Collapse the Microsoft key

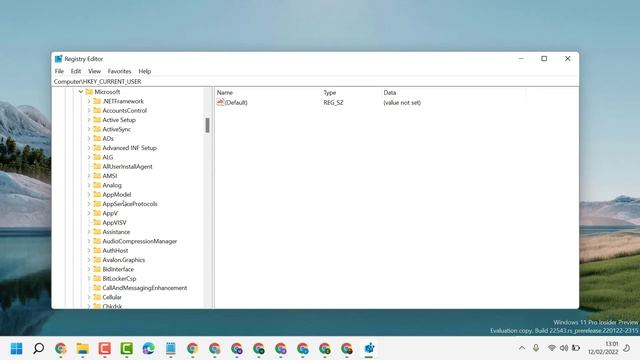click(81, 92)
